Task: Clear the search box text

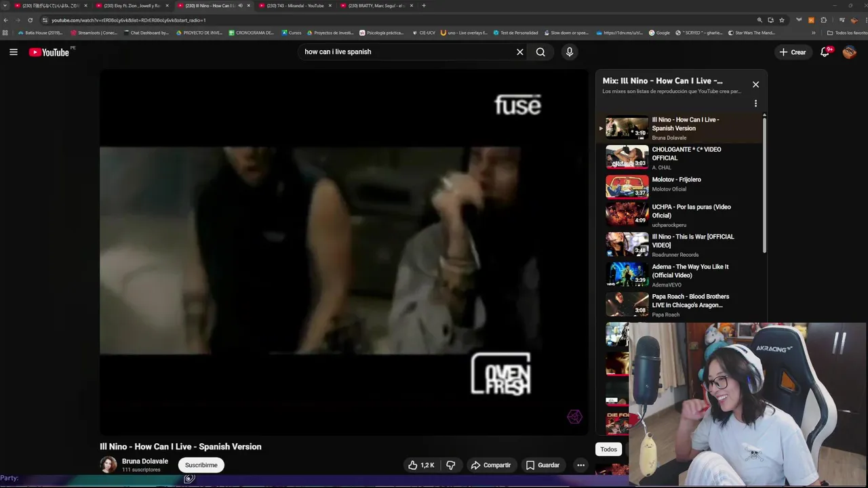Action: [x=520, y=52]
